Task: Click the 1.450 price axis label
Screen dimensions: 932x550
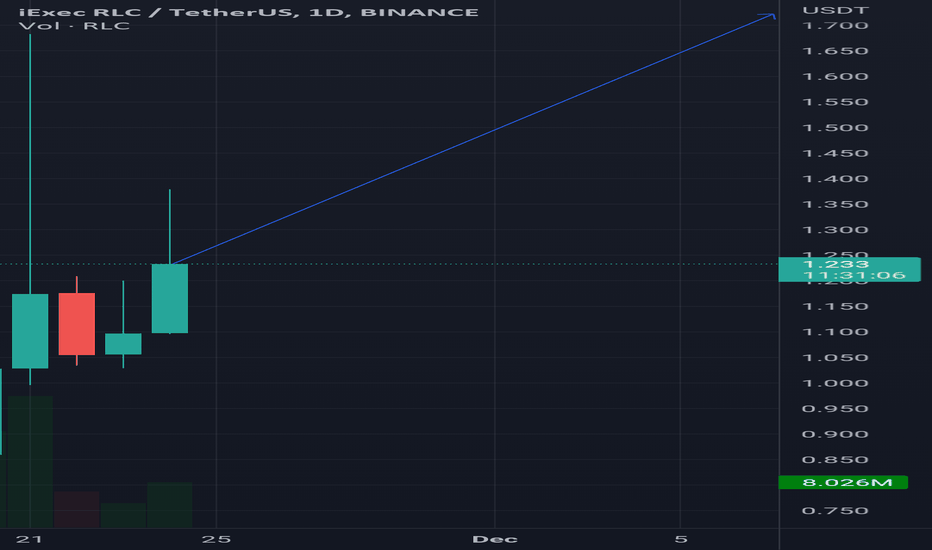Action: (x=835, y=153)
